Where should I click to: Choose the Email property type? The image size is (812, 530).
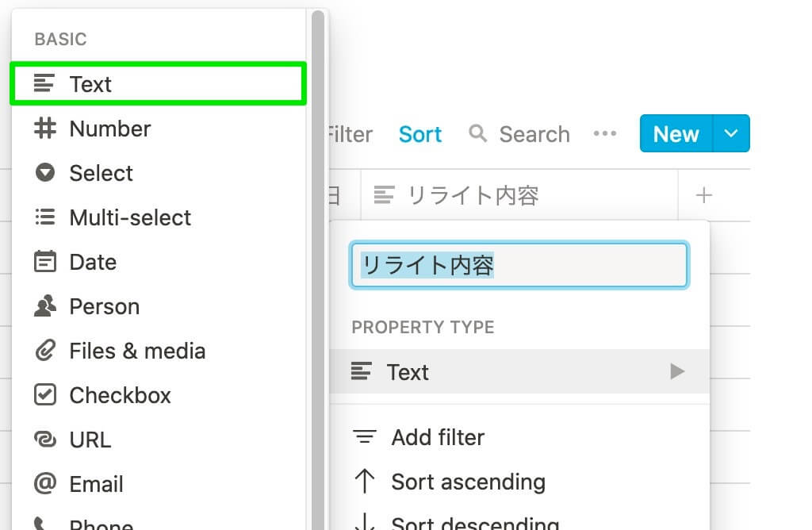tap(159, 485)
